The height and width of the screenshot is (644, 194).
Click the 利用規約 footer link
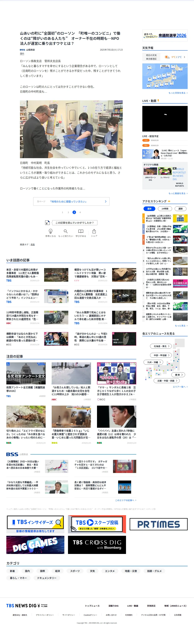click(x=129, y=615)
